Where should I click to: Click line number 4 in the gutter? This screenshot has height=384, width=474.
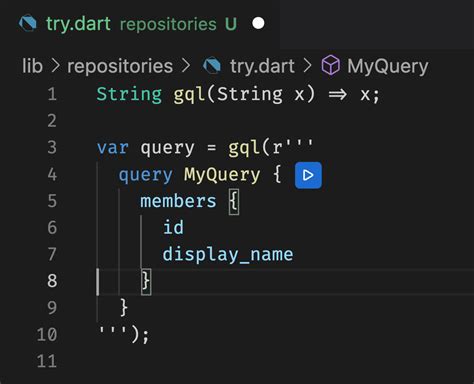tap(52, 174)
